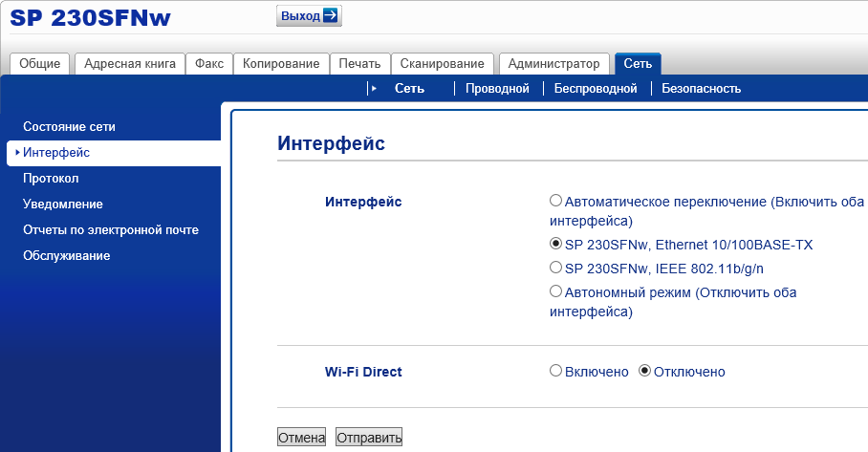Set Wi-Fi Direct to Включено
The height and width of the screenshot is (452, 868).
click(x=555, y=371)
